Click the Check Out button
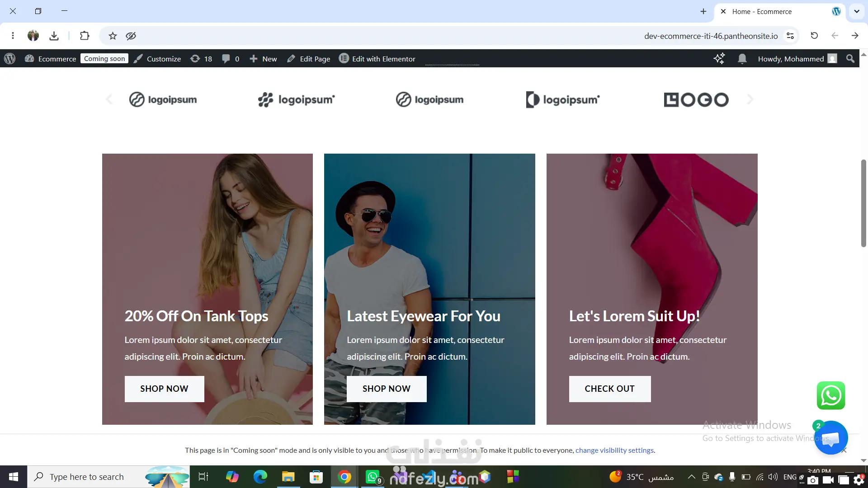Viewport: 868px width, 488px height. coord(610,389)
